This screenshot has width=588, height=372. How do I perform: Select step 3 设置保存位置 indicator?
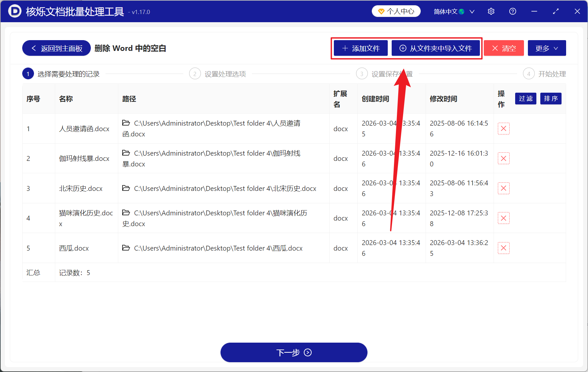[x=362, y=73]
